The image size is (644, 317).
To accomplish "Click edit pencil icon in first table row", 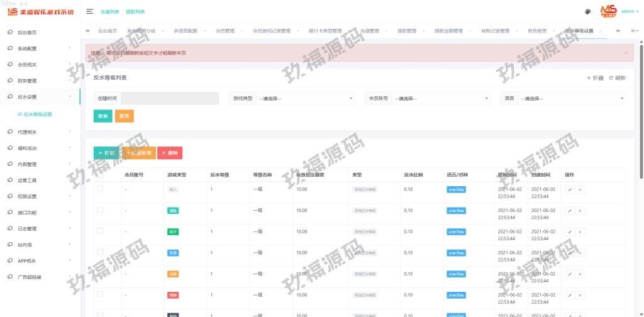I will coord(570,189).
